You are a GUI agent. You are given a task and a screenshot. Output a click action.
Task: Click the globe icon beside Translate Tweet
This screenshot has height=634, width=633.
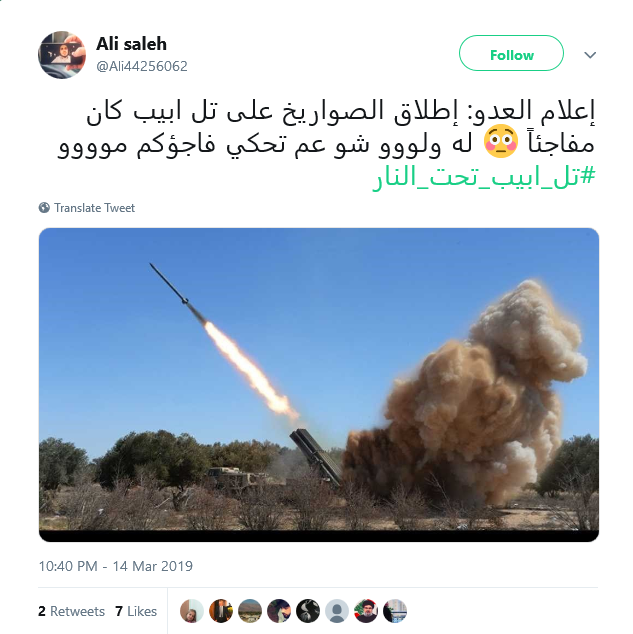click(44, 208)
